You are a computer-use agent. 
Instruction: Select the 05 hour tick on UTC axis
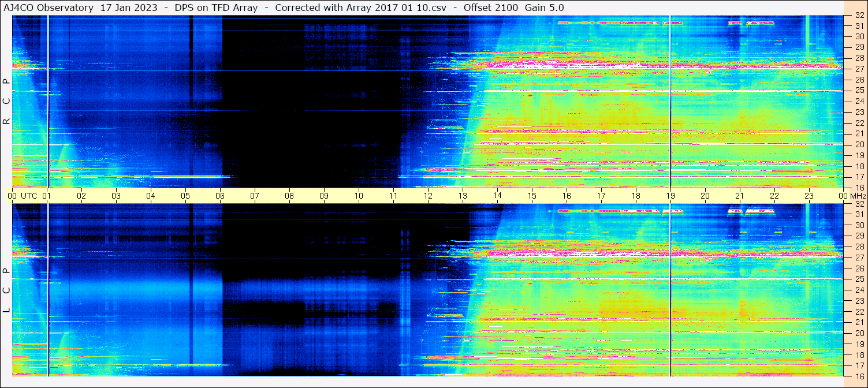(185, 196)
